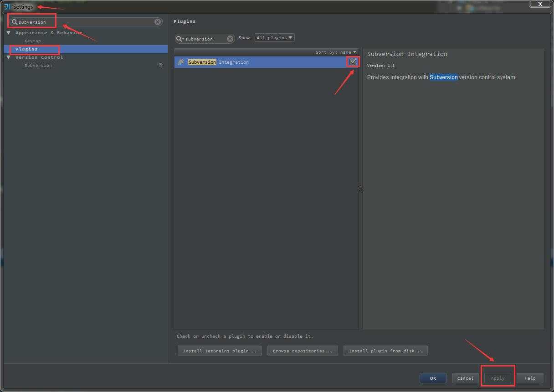The height and width of the screenshot is (392, 554).
Task: Select Keymap in the settings tree
Action: coord(33,41)
